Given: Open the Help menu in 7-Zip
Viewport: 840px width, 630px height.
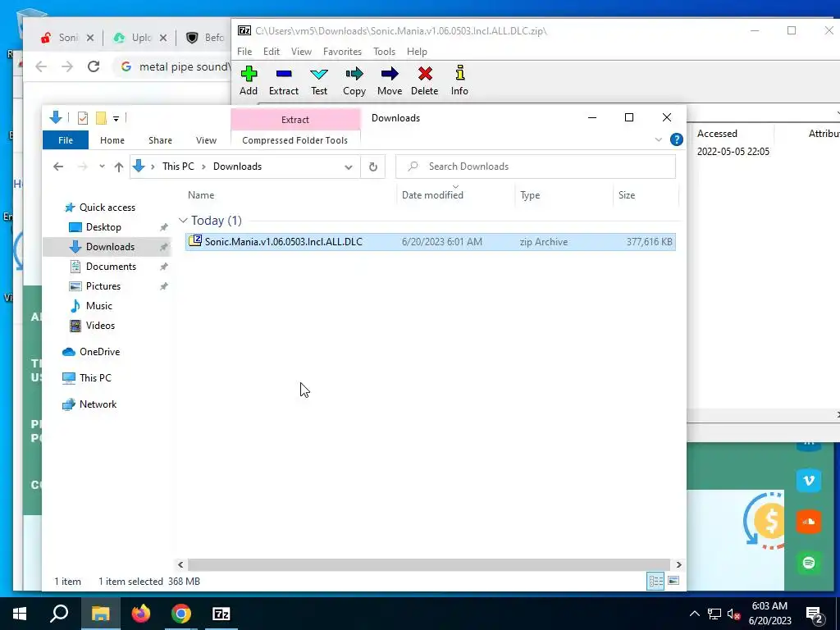Looking at the screenshot, I should tap(417, 52).
